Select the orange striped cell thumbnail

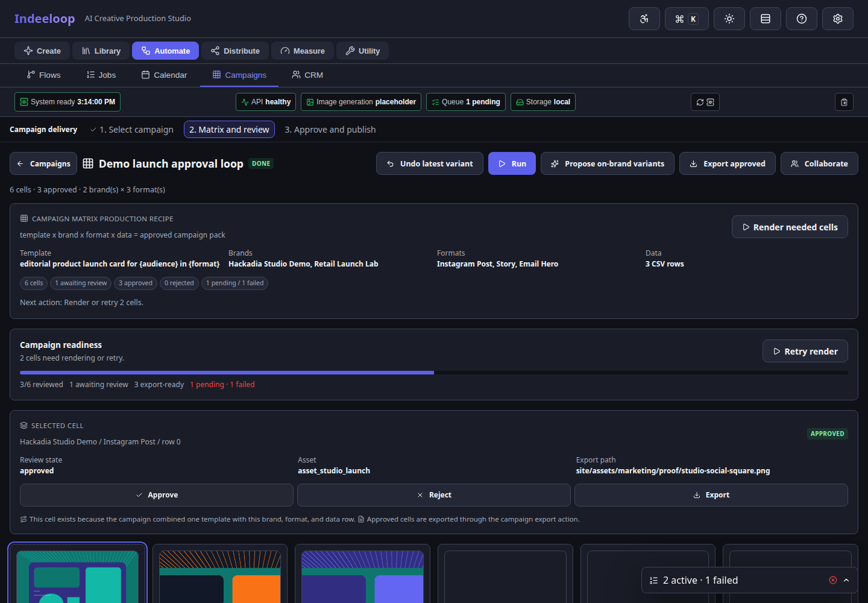pyautogui.click(x=220, y=576)
